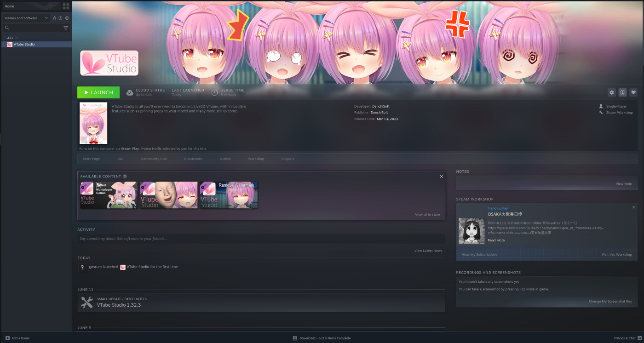The image size is (644, 343).
Task: Open the Remove Watermark DLC thumbnail
Action: click(229, 195)
